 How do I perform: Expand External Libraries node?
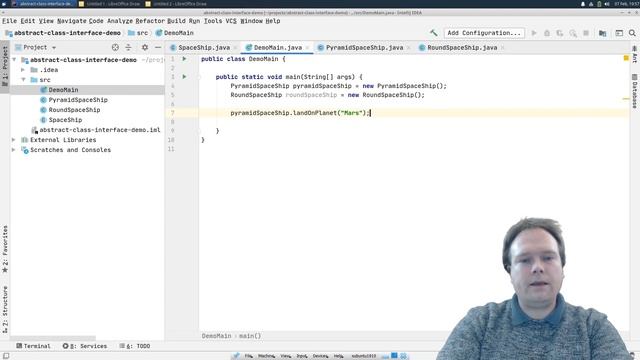(14, 140)
